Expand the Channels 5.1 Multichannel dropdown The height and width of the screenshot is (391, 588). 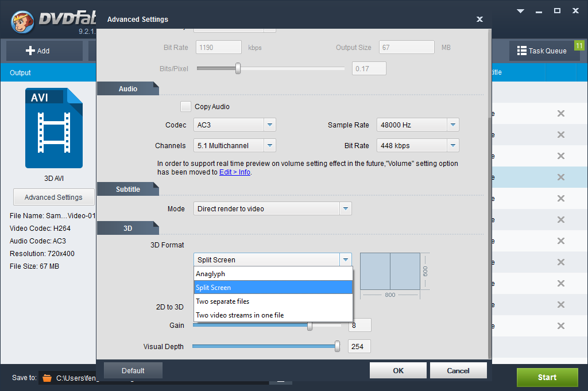tap(235, 145)
